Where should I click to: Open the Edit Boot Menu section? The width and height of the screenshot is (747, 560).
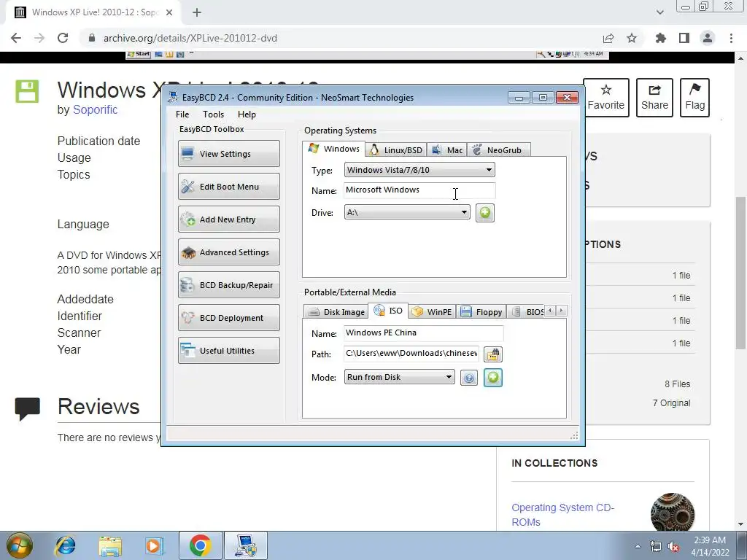[x=228, y=186]
